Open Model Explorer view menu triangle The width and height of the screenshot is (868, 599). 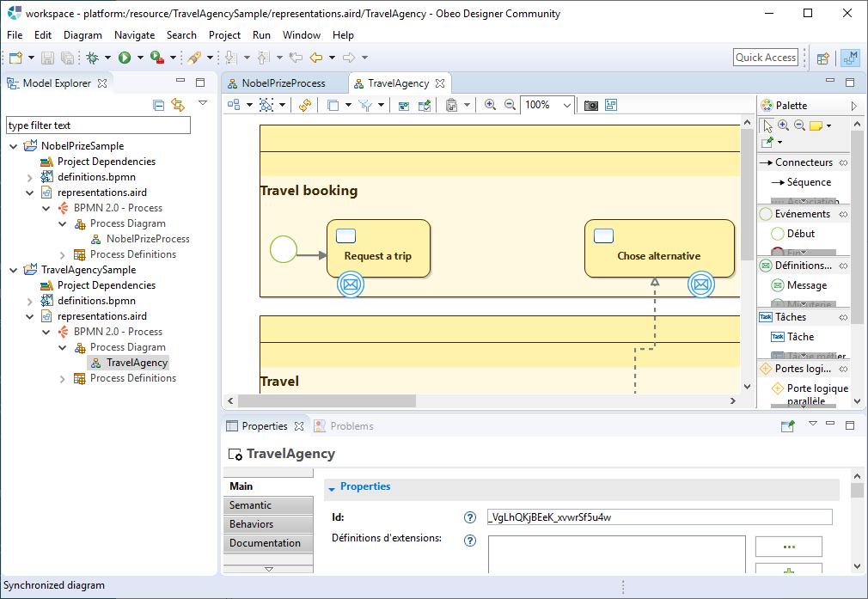coord(203,102)
